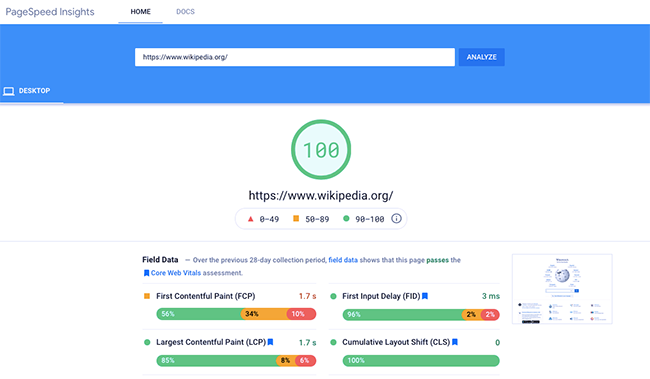Click the green circle 90-100 legend icon
Viewport: 650px width, 379px height.
click(346, 219)
